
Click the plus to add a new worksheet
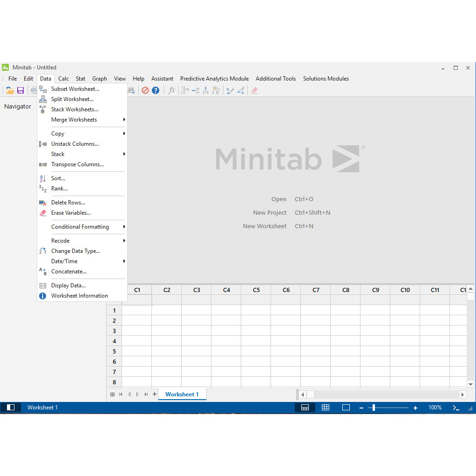coord(155,394)
